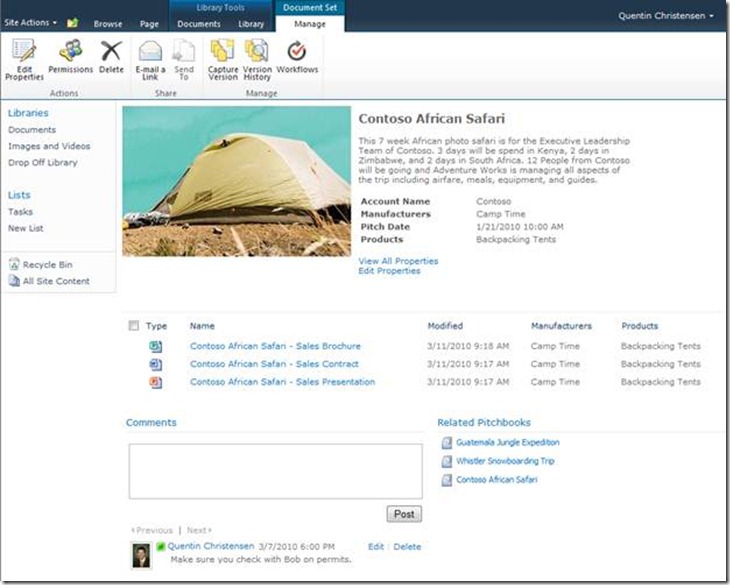
Task: Click the Sales Brochure file type icon
Action: [155, 346]
